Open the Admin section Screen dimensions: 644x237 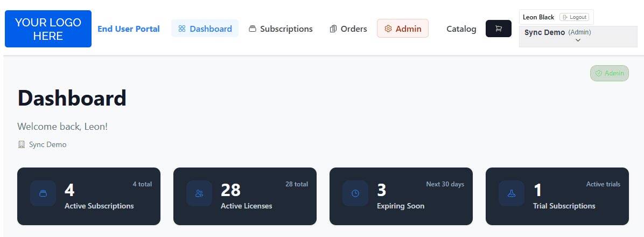click(x=403, y=29)
